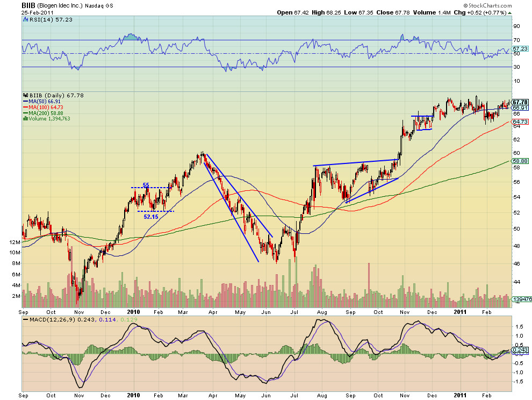Click the Open 67.42 value
532x400 pixels.
tap(293, 12)
